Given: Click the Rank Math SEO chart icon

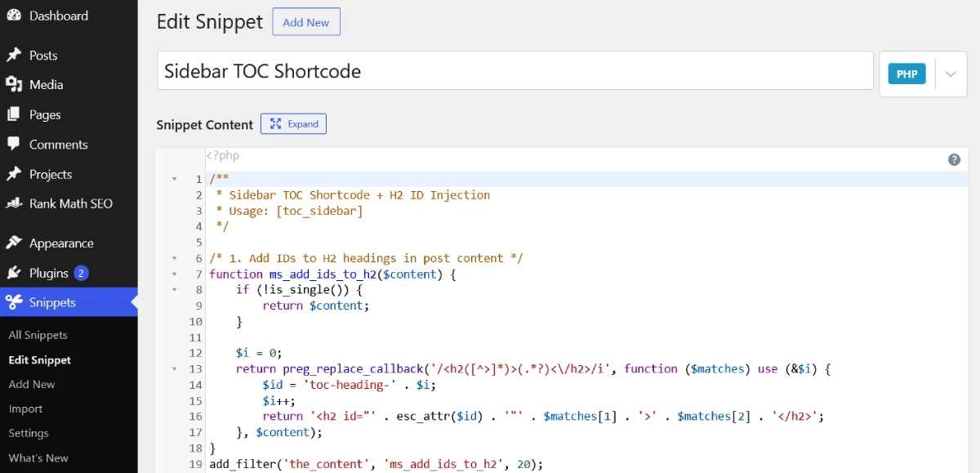Looking at the screenshot, I should pos(14,203).
